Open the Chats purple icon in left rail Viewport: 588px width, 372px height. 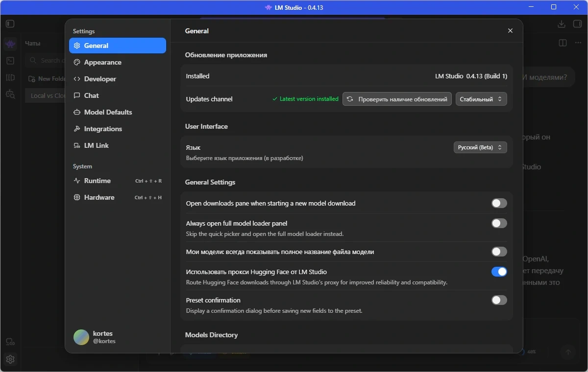pyautogui.click(x=10, y=44)
